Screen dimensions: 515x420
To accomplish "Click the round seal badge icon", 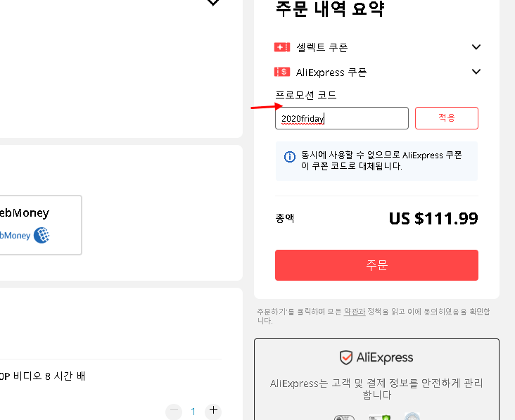I will [412, 416].
